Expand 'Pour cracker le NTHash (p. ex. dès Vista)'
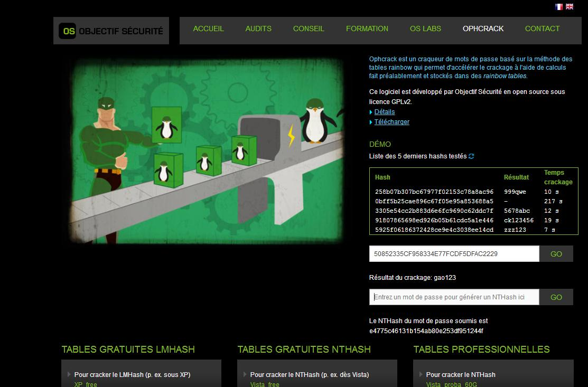Viewport: 588px width, 387px height. [x=310, y=375]
